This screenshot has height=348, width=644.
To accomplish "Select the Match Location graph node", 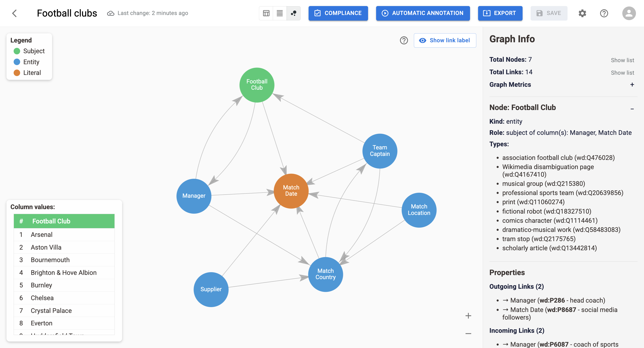I will [x=419, y=210].
